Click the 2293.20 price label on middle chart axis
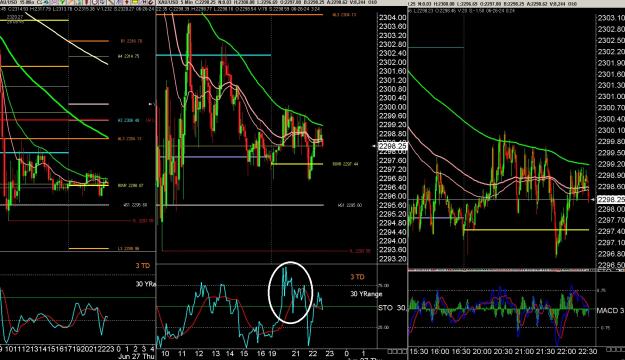 tap(393, 259)
